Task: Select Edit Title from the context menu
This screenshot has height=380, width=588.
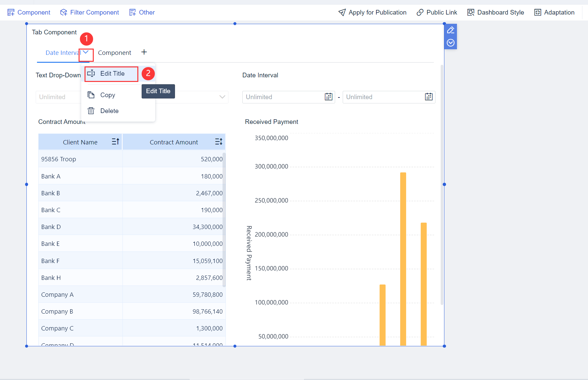Action: click(113, 73)
